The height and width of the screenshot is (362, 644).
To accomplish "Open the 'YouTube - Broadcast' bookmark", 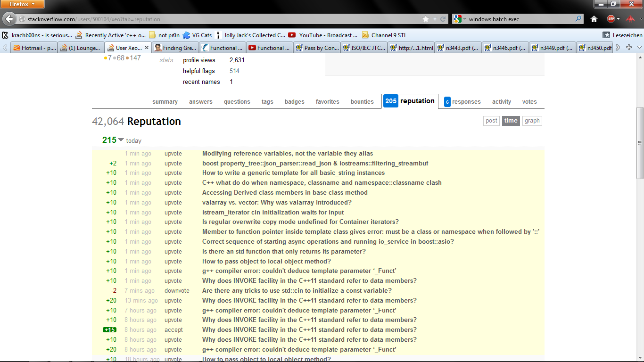I will (x=323, y=35).
